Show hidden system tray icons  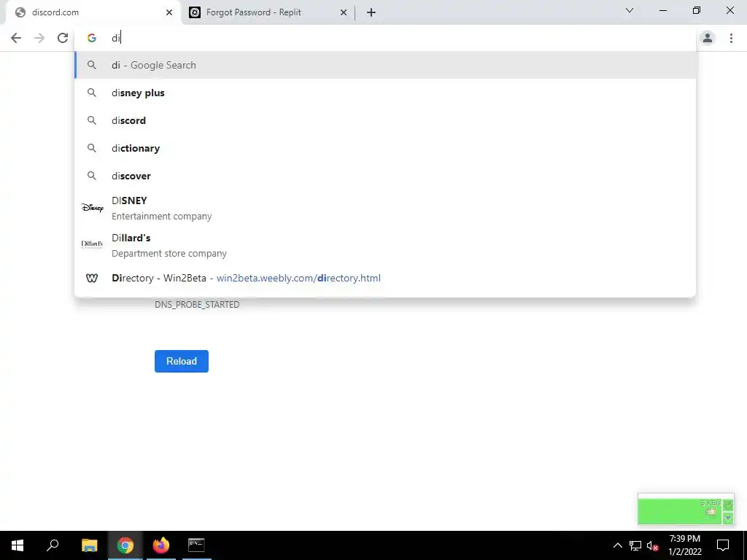click(617, 545)
